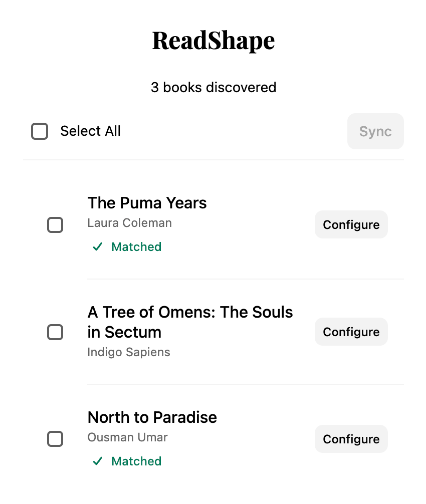Click Matched checkmark icon under Laura Coleman
This screenshot has height=504, width=426.
pos(98,247)
